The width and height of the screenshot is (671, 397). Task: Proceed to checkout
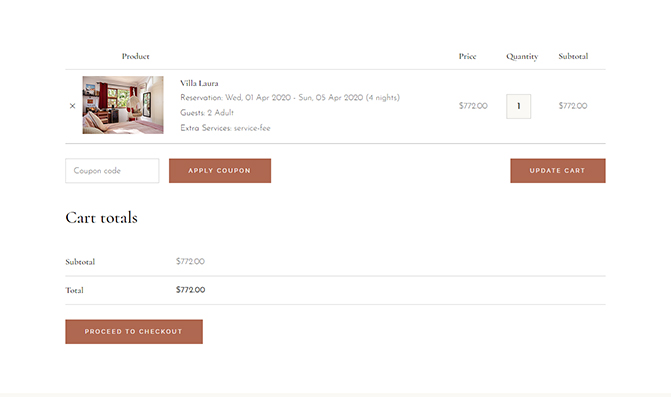(x=134, y=332)
